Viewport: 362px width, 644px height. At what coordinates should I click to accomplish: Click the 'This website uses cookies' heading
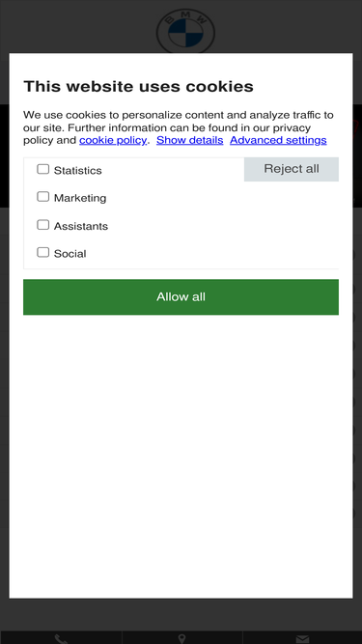[138, 86]
